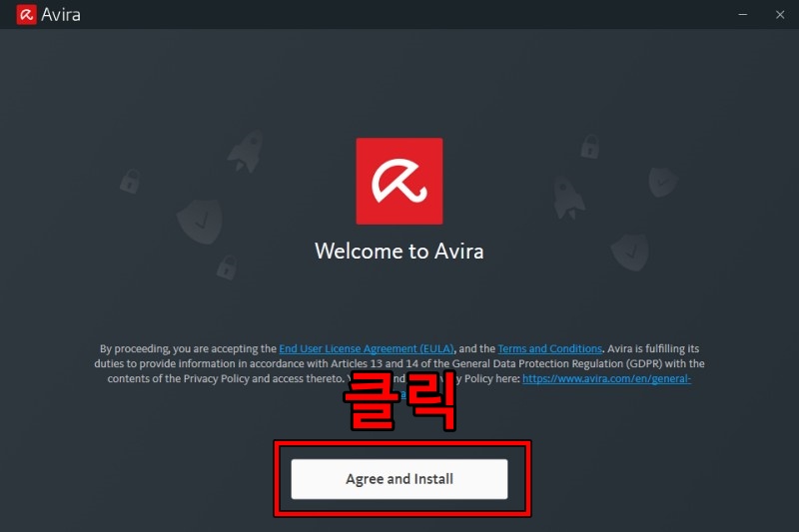Open the Terms and Conditions link

[x=550, y=348]
